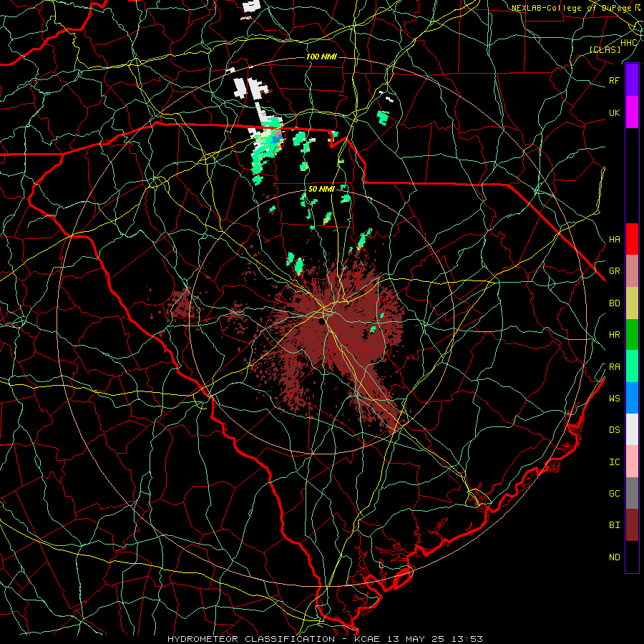Click the green HR legend swatch
Viewport: 644px width, 644px height.
click(x=632, y=334)
